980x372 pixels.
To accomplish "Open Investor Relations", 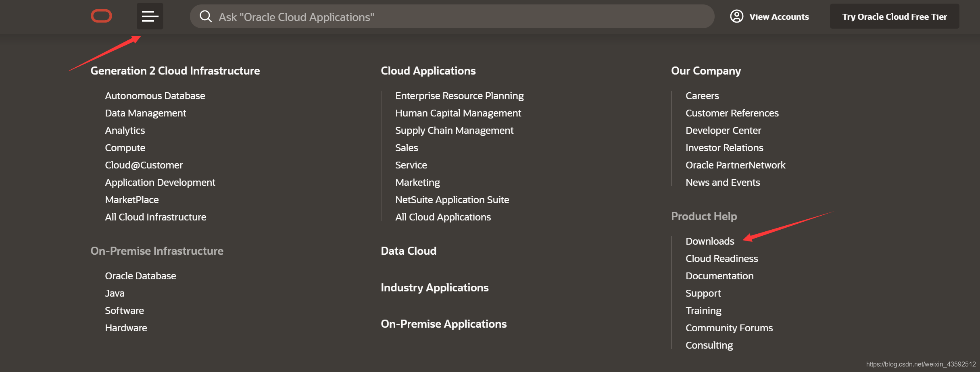I will click(x=724, y=148).
